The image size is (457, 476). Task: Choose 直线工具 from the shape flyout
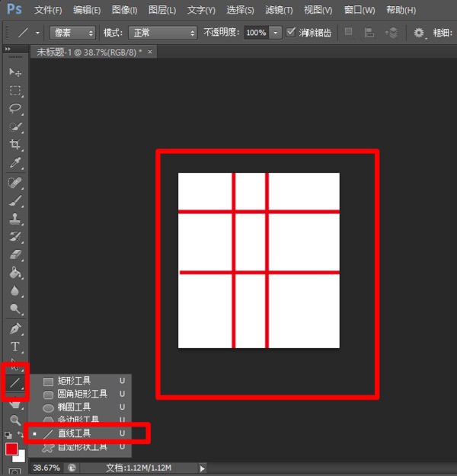click(74, 433)
